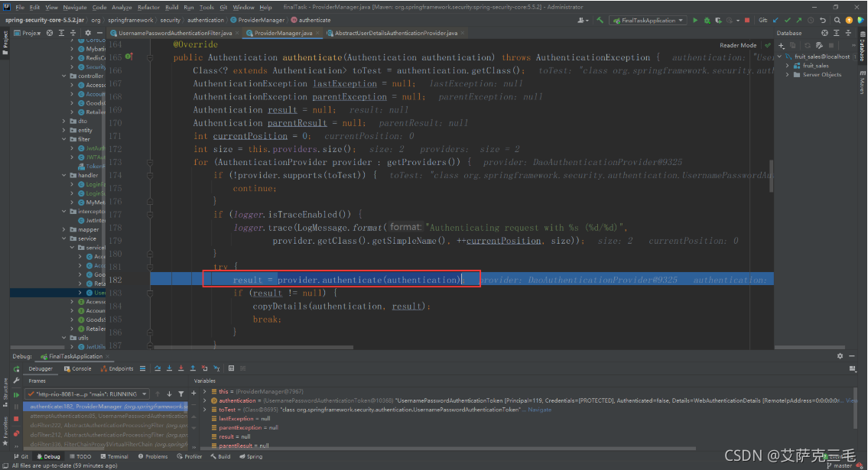Click the override gutter marker on line 165
The width and height of the screenshot is (868, 470).
click(x=129, y=57)
